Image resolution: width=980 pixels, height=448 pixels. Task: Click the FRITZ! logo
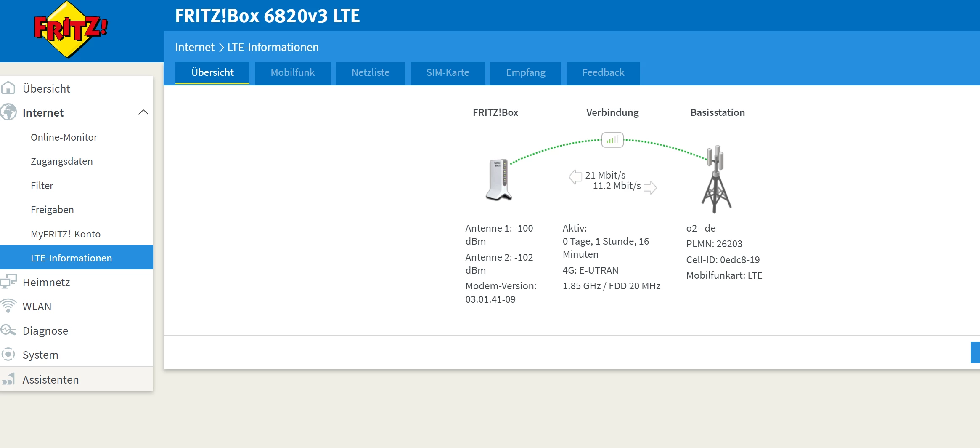click(x=71, y=29)
